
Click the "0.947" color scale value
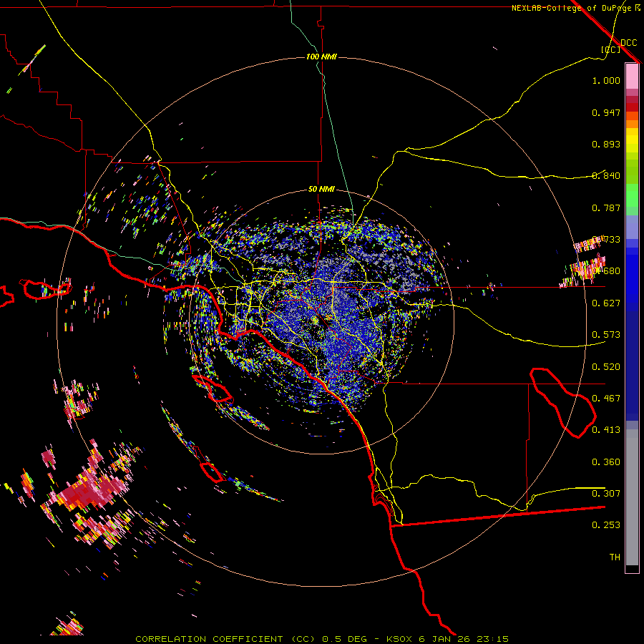(606, 112)
